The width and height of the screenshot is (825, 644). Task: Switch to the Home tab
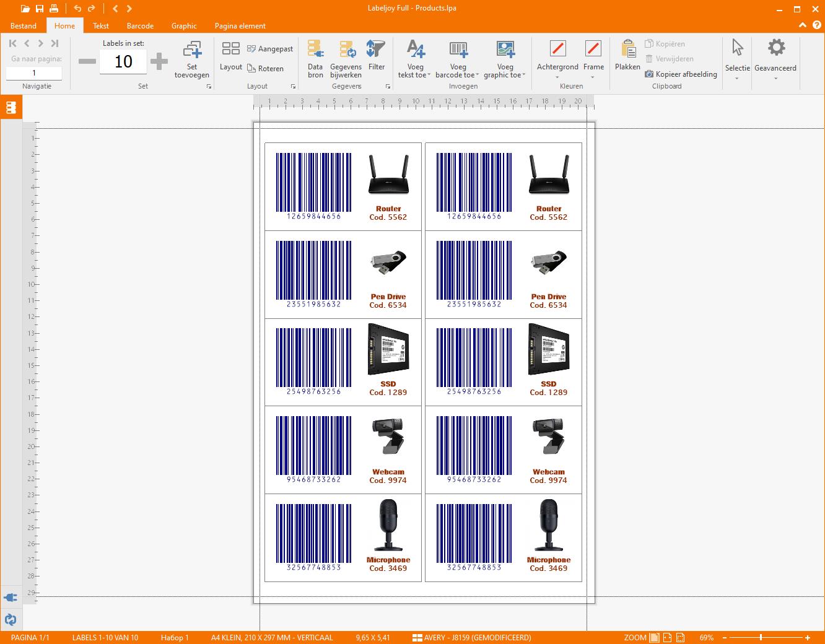click(x=64, y=26)
